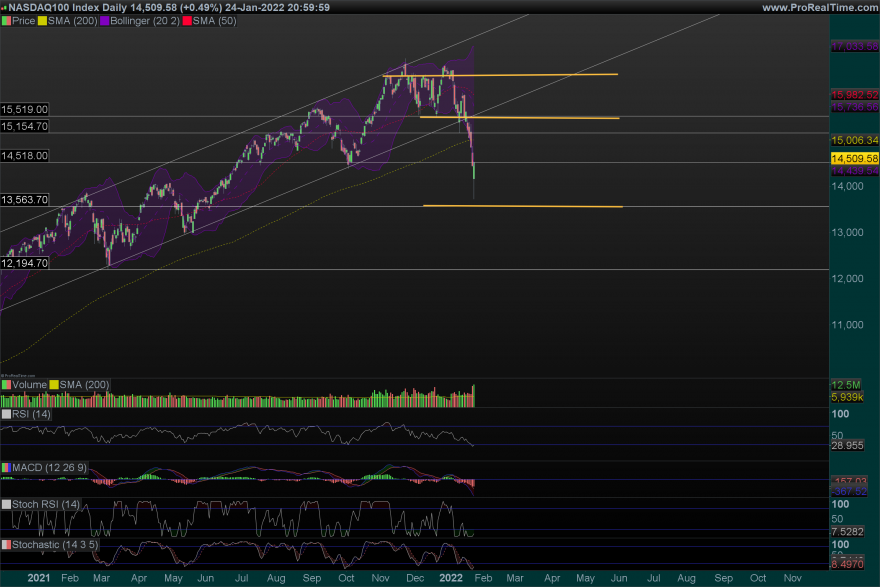Click the upper Bollinger value 17,033.58
Image resolution: width=880 pixels, height=587 pixels.
854,47
